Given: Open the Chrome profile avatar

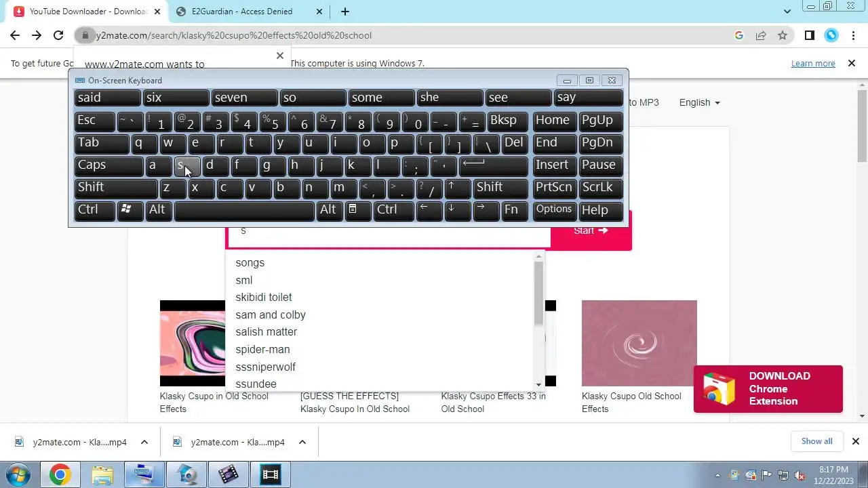Looking at the screenshot, I should coord(831,35).
